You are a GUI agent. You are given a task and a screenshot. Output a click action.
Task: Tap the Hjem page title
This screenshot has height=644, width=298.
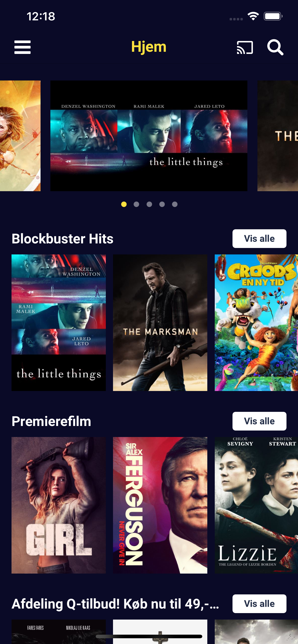pos(149,47)
